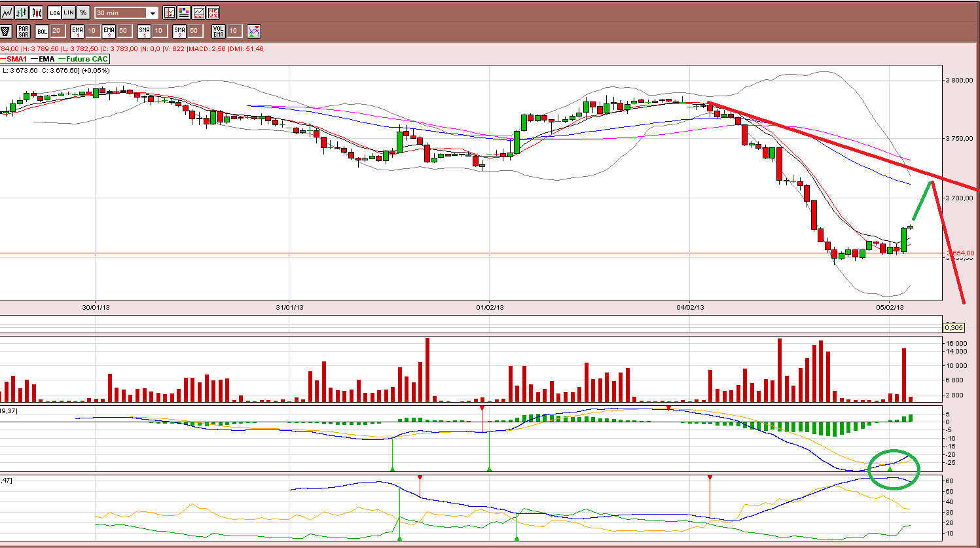This screenshot has height=548, width=980.
Task: Click the 16 000 volume axis label
Action: click(x=957, y=343)
